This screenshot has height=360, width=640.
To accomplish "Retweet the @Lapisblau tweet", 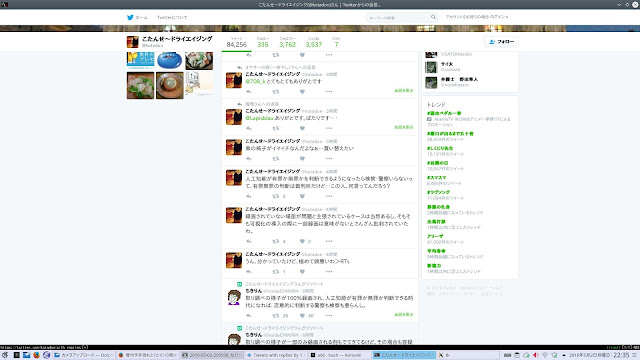I will point(276,128).
